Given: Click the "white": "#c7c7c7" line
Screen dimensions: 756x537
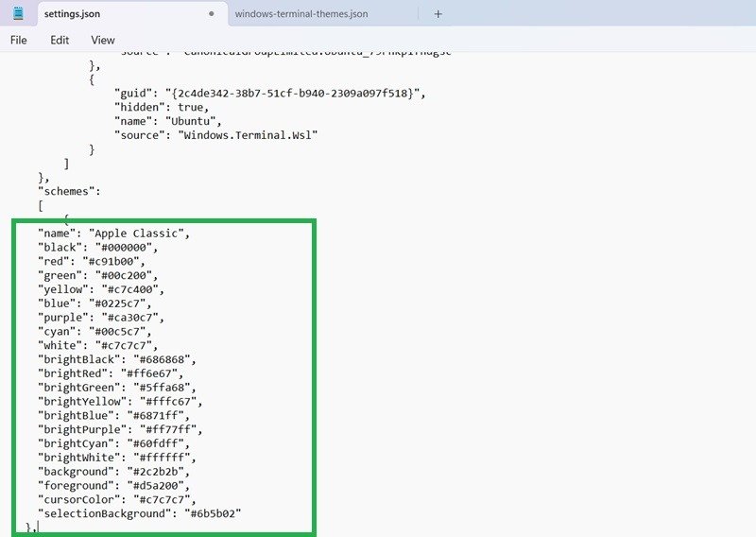Looking at the screenshot, I should 98,345.
